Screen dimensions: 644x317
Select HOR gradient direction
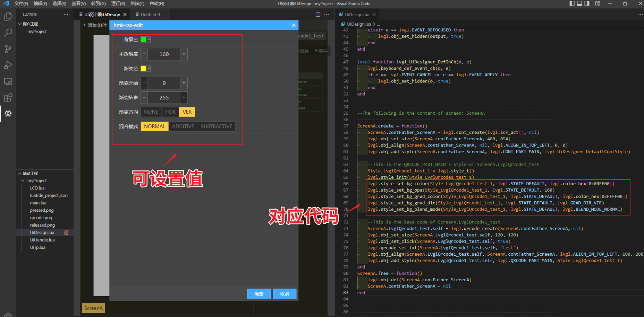coord(170,112)
